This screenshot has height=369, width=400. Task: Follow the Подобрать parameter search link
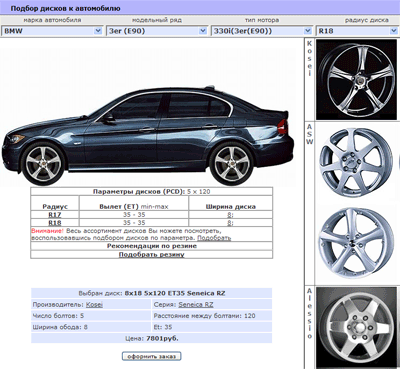(214, 238)
